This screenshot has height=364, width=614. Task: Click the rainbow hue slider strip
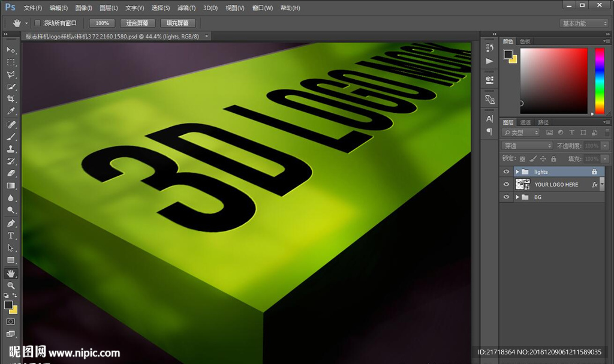599,80
